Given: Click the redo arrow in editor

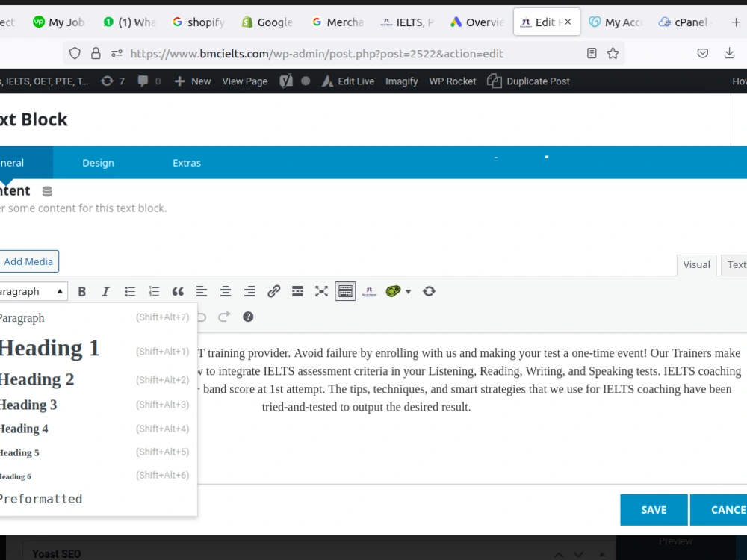Looking at the screenshot, I should coord(224,317).
